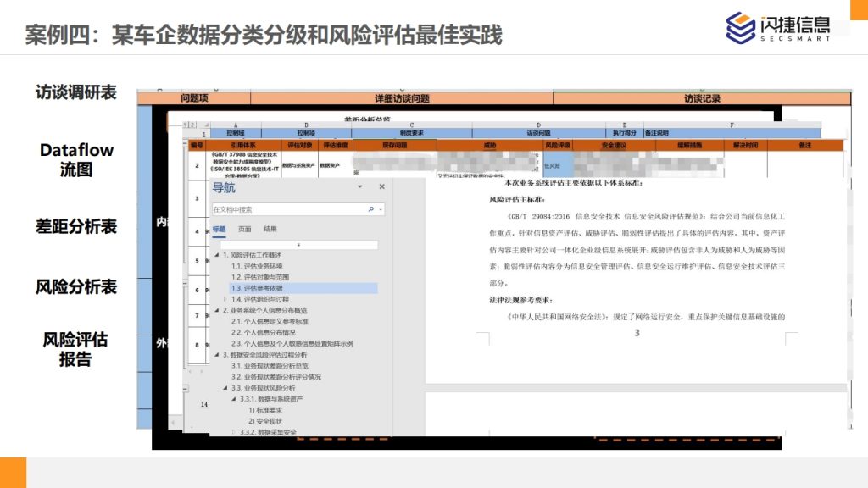868x488 pixels.
Task: Click the 风险分析表 label on slide
Action: coord(76,286)
